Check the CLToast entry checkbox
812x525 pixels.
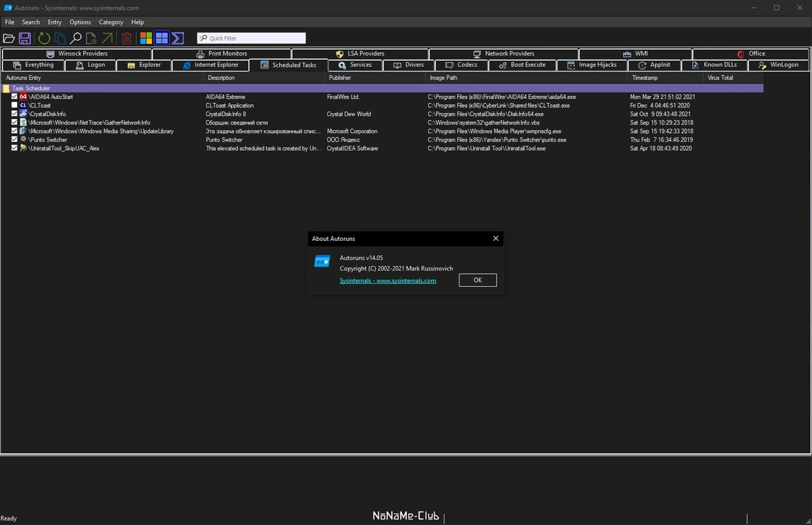tap(15, 106)
